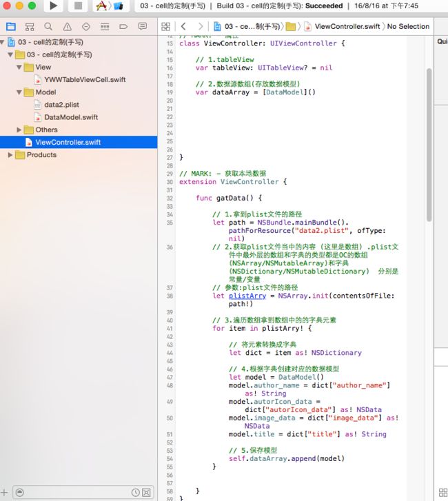Click the editor vertical scrollbar
The height and width of the screenshot is (501, 448).
(429, 145)
